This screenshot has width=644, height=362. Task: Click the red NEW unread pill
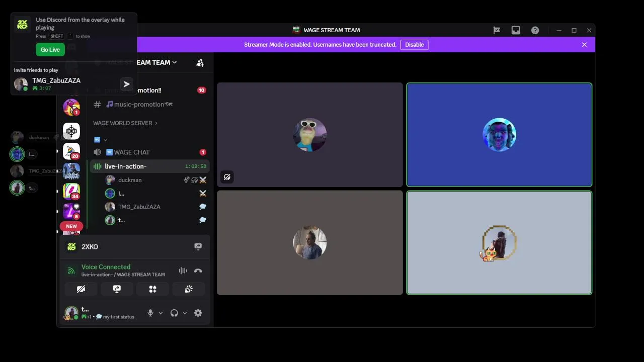[x=71, y=226]
